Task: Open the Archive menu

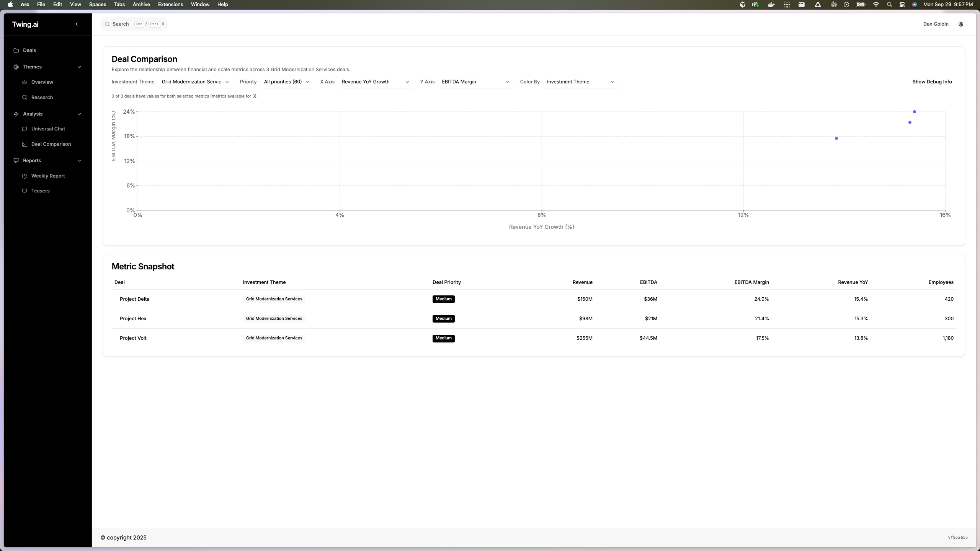Action: click(141, 4)
